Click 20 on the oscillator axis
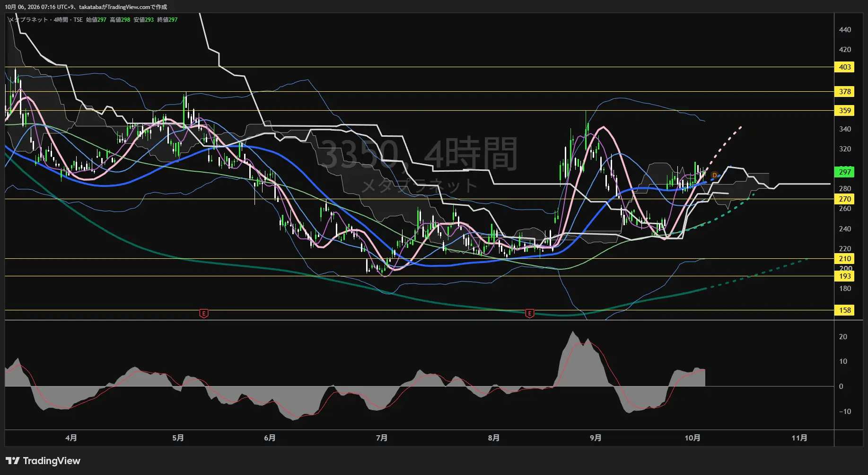The image size is (868, 475). click(x=843, y=337)
